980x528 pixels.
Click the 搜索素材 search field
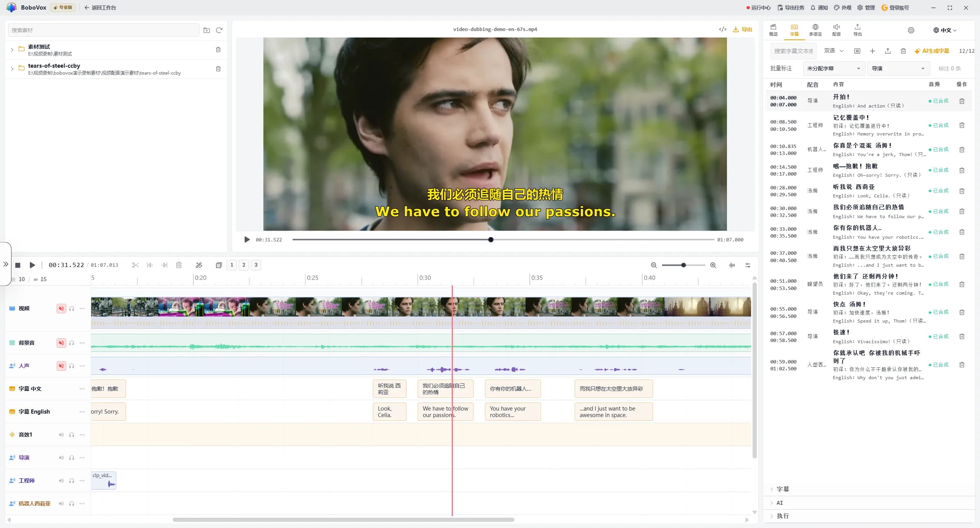click(103, 30)
